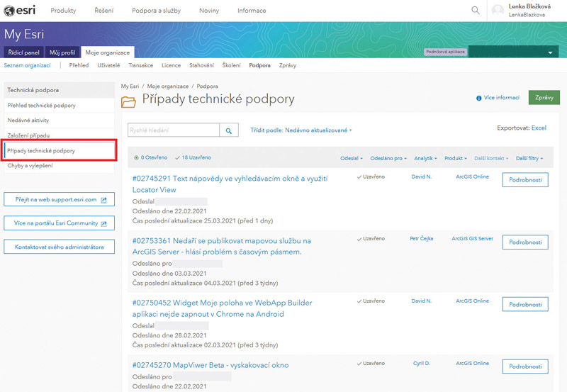Viewport: 567px width, 392px height.
Task: Open the Odesláno pro filter dropdown
Action: click(388, 158)
